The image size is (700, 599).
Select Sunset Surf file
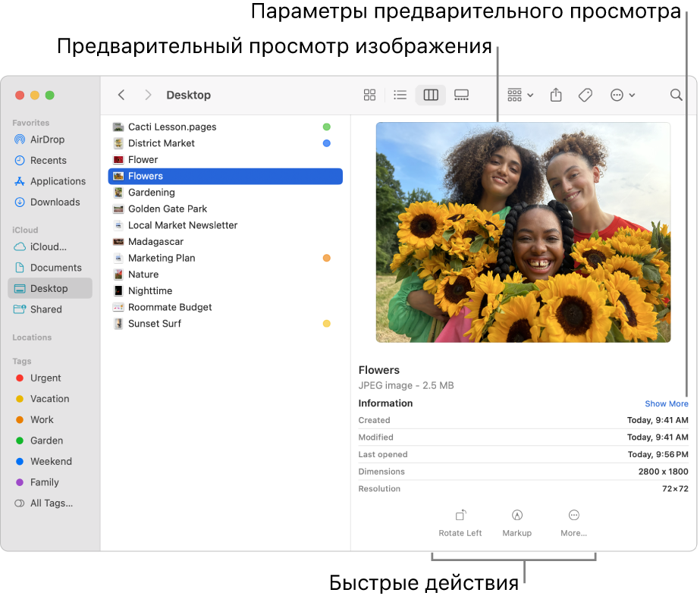point(225,324)
